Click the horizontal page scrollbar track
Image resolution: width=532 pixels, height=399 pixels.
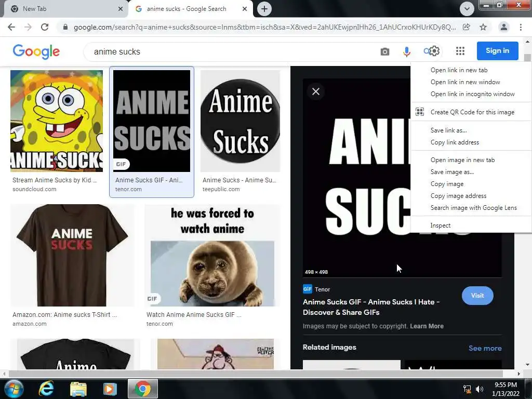pyautogui.click(x=261, y=374)
